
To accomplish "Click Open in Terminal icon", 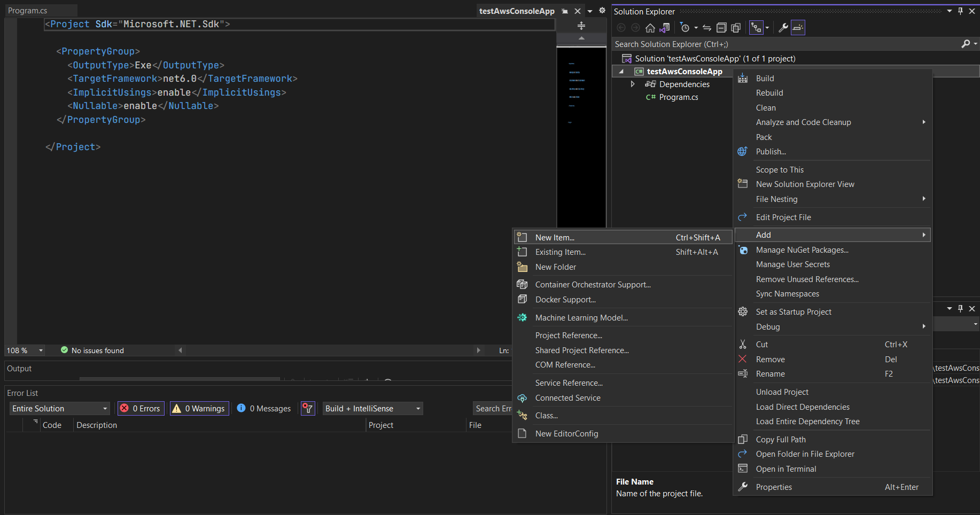I will tap(743, 469).
